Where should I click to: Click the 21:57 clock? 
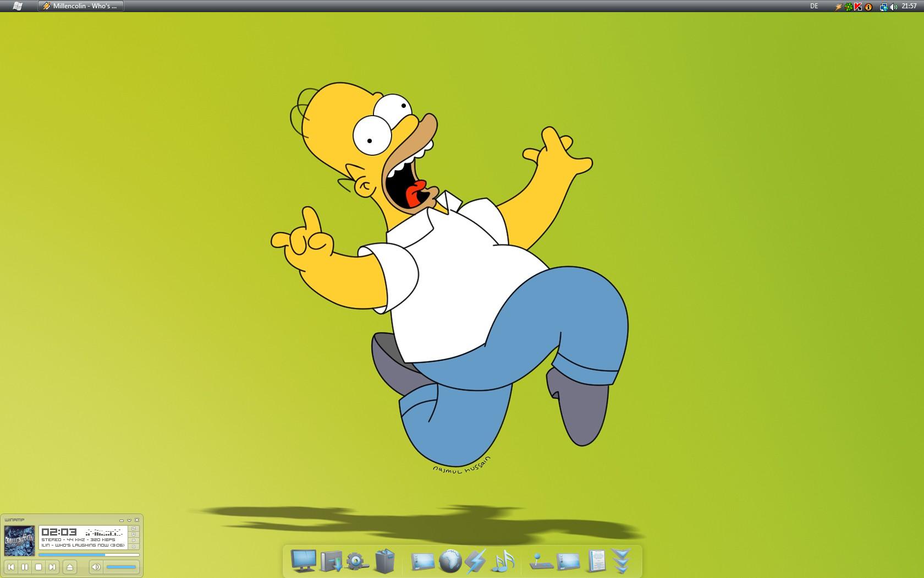pos(909,6)
